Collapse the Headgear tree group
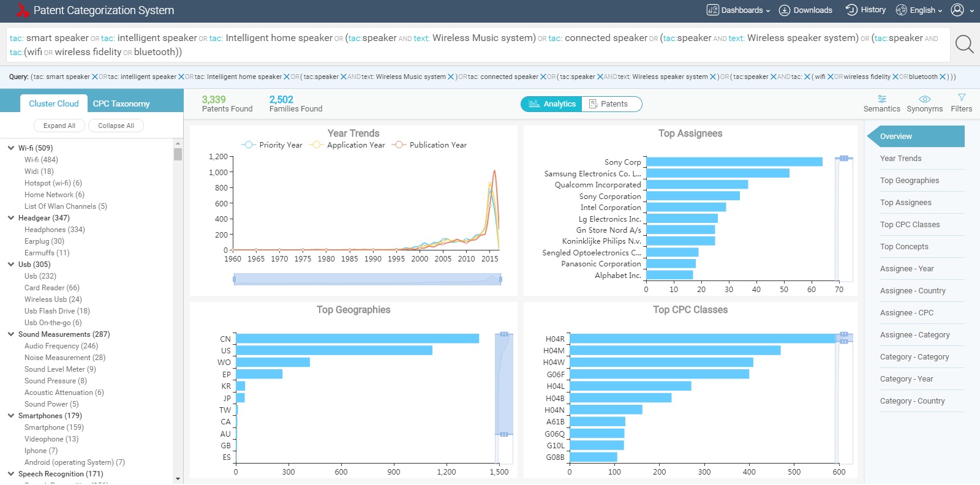Image resolution: width=980 pixels, height=485 pixels. [x=11, y=218]
